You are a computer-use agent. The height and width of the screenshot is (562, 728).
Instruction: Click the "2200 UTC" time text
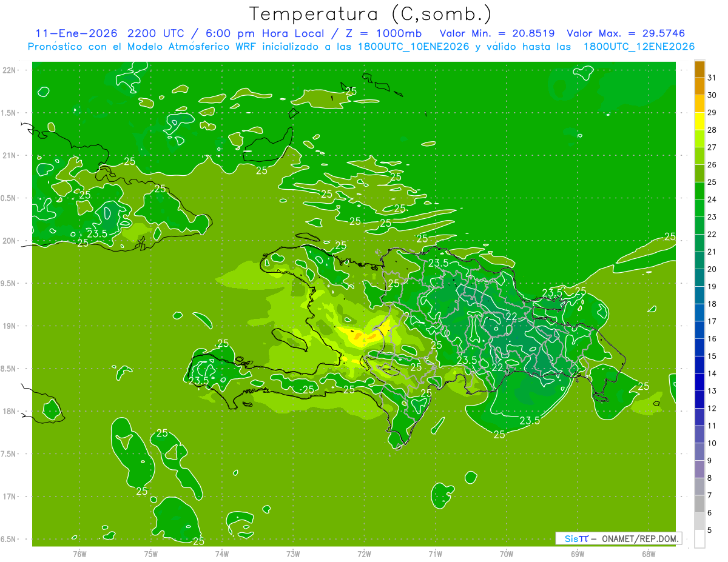[155, 33]
